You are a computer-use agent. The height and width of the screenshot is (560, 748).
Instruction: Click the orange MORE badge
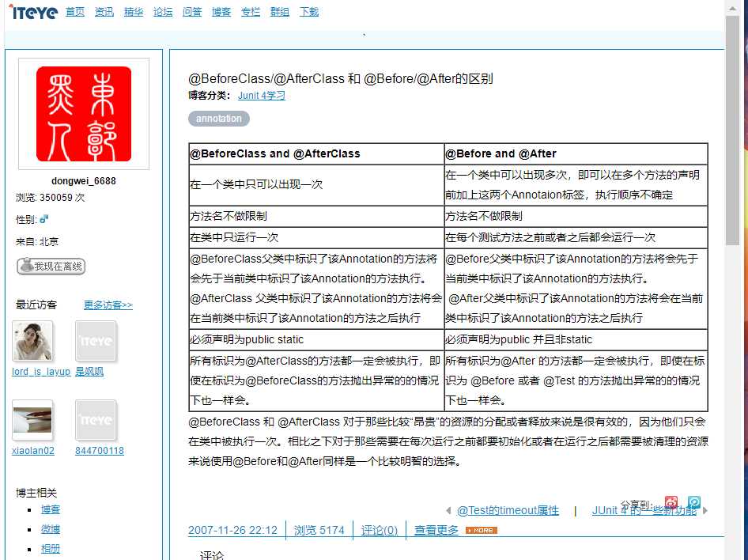pyautogui.click(x=482, y=531)
